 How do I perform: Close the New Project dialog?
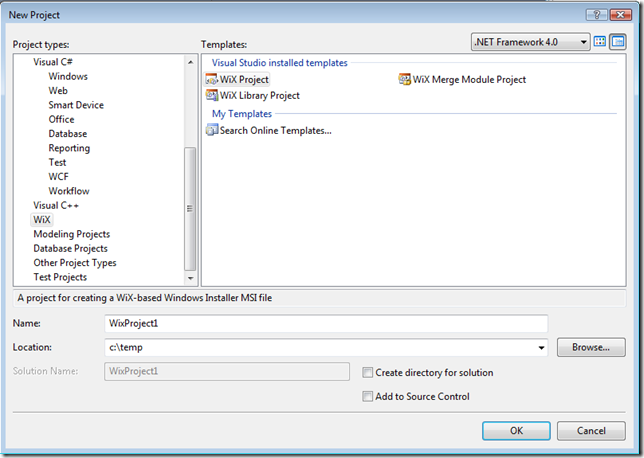point(621,15)
